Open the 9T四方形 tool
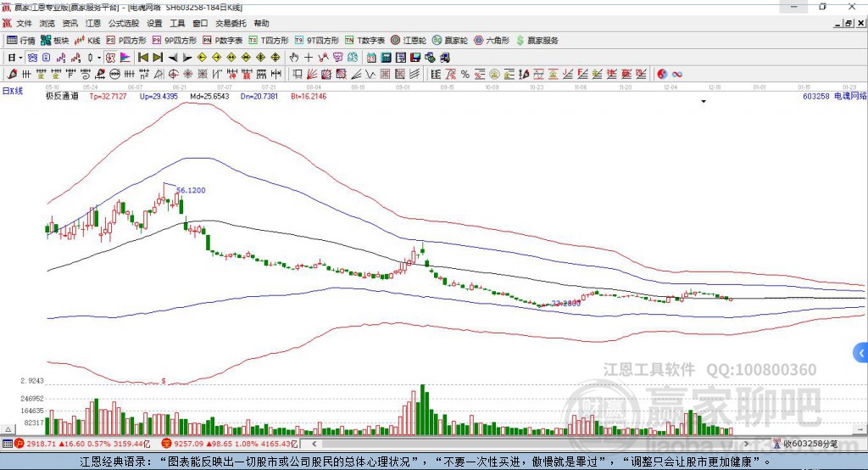Screen dimensions: 868x470 pyautogui.click(x=317, y=41)
